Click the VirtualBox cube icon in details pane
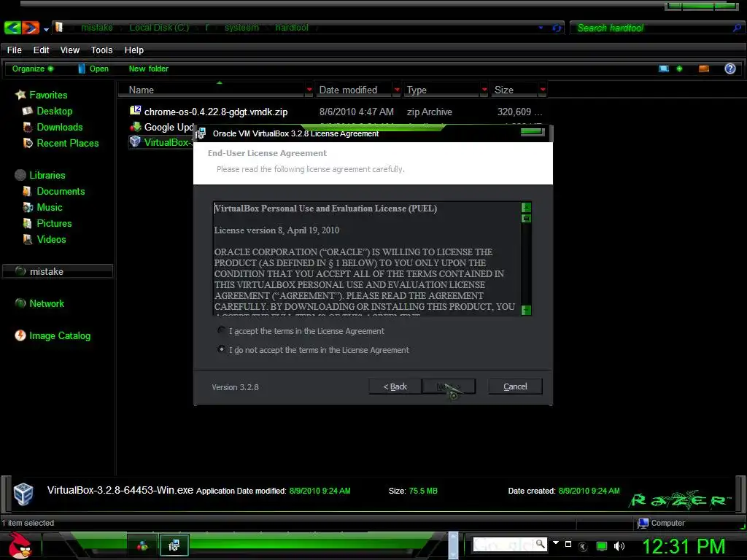The height and width of the screenshot is (560, 747). coord(23,494)
